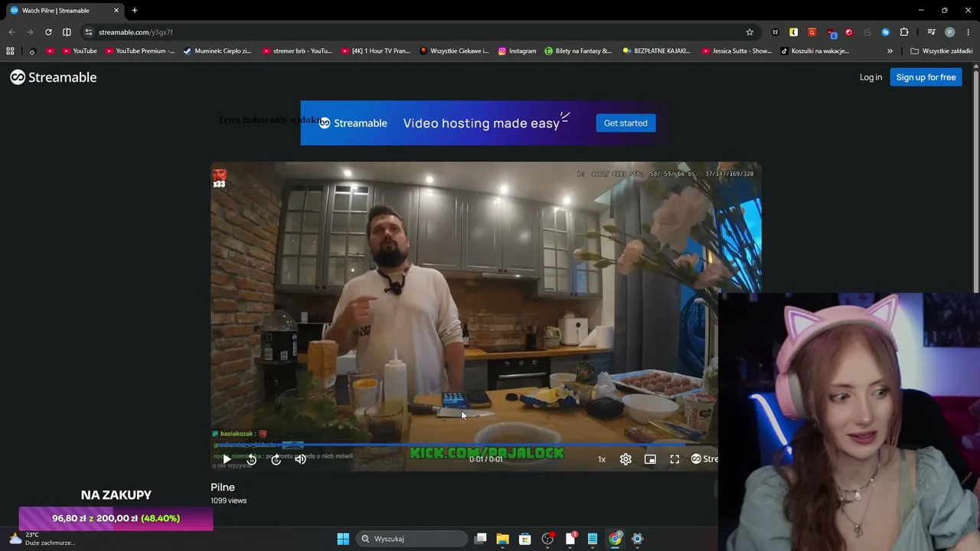The image size is (980, 551).
Task: Open the Settings gear in the taskbar
Action: click(x=637, y=539)
